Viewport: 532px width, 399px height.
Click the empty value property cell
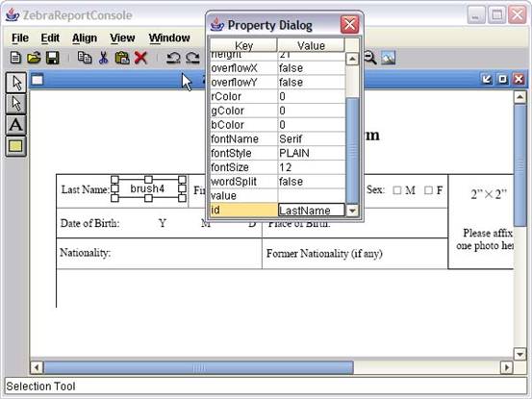[311, 195]
